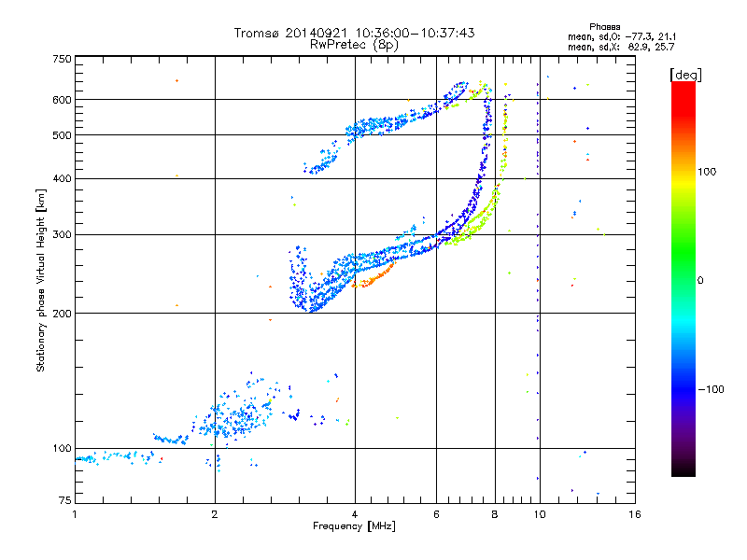Screen dimensions: 747x560
Task: Click the x-axis tick label '2'
Action: [x=215, y=514]
